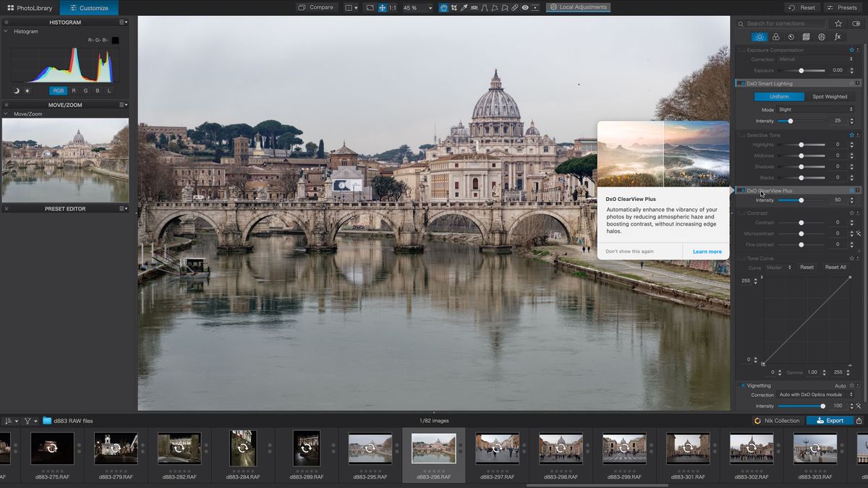The width and height of the screenshot is (868, 488).
Task: Open the filmstrip sort order menu
Action: pos(11,421)
